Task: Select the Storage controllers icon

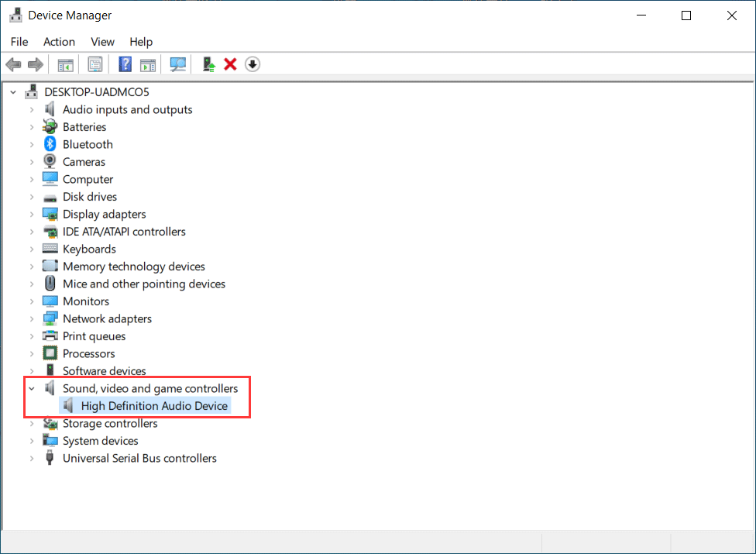Action: pyautogui.click(x=50, y=423)
